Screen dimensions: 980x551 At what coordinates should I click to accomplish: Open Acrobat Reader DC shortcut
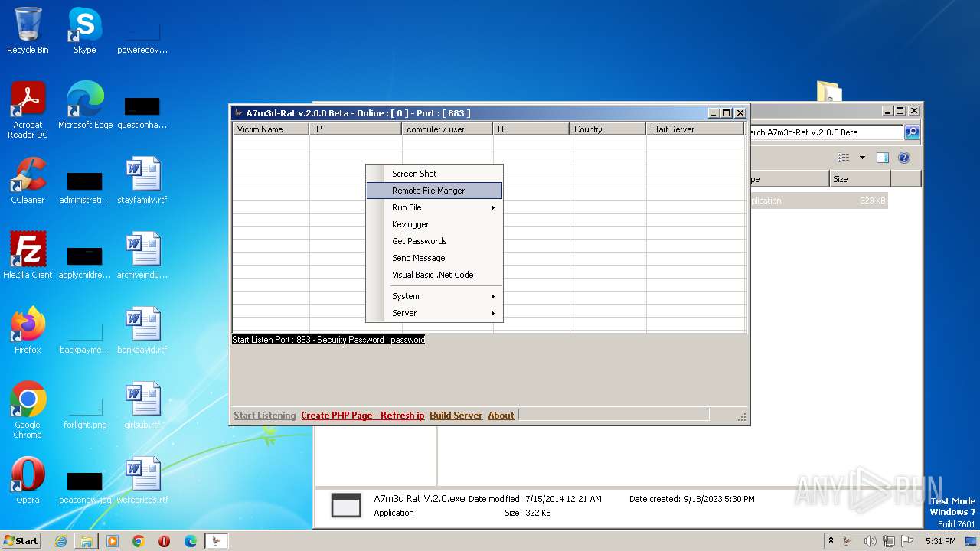click(28, 110)
